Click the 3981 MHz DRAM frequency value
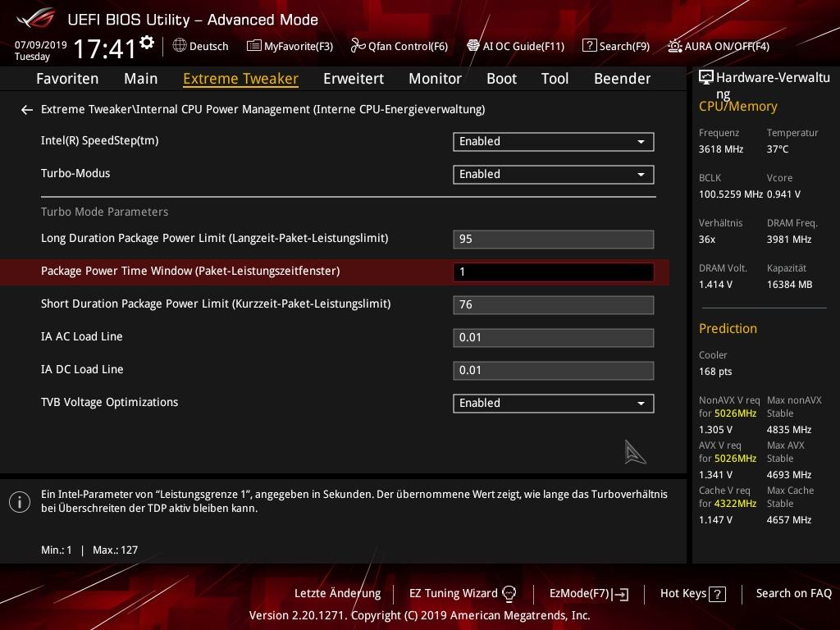 (x=789, y=239)
